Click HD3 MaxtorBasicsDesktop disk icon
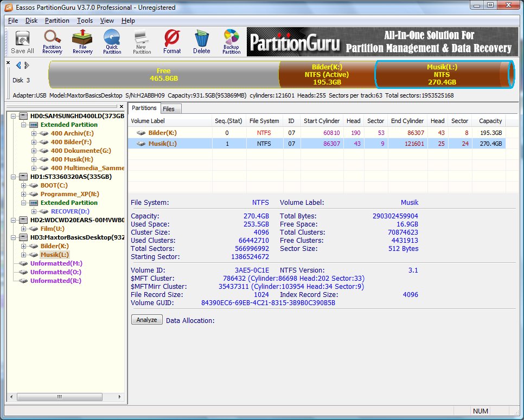This screenshot has width=524, height=420. pyautogui.click(x=23, y=237)
